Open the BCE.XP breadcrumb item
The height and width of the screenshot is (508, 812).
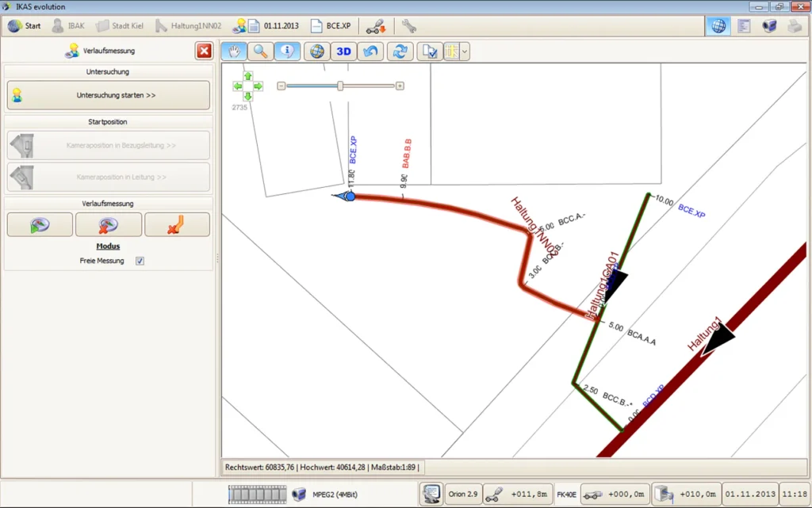[x=331, y=25]
